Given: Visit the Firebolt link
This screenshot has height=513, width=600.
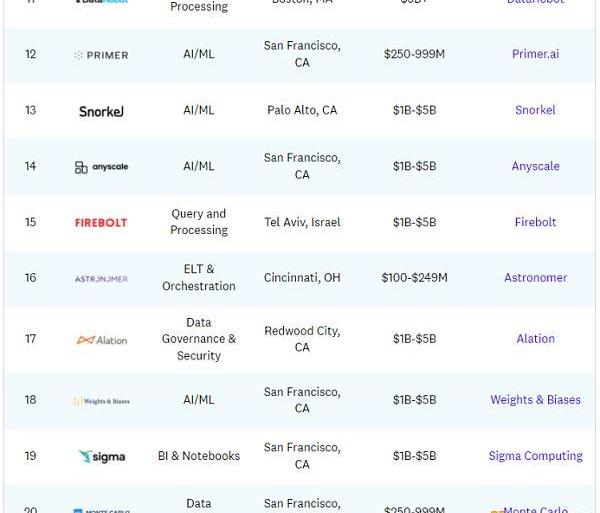Looking at the screenshot, I should (x=535, y=222).
